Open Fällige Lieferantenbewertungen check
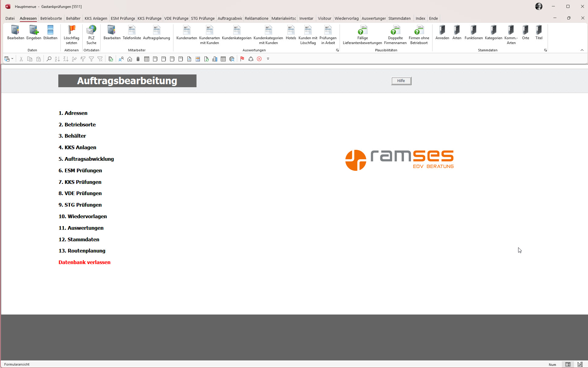The width and height of the screenshot is (588, 368). coord(362,35)
